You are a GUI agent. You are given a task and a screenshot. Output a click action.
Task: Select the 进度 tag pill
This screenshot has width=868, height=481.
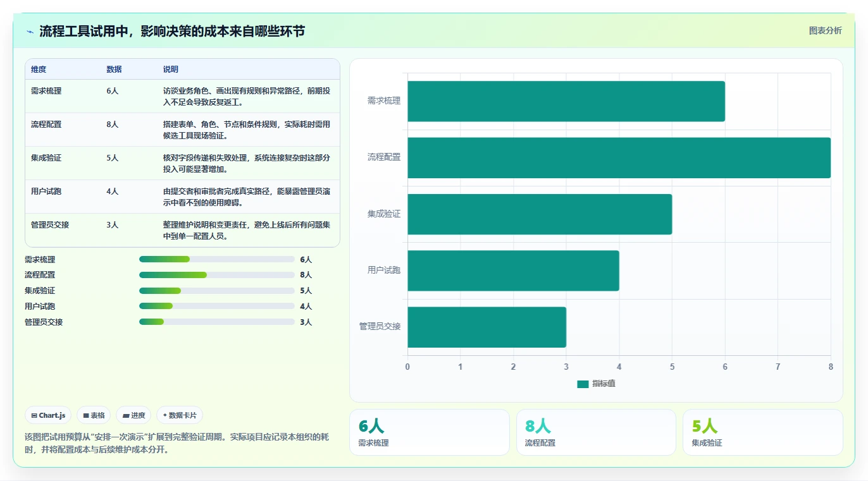tap(133, 415)
